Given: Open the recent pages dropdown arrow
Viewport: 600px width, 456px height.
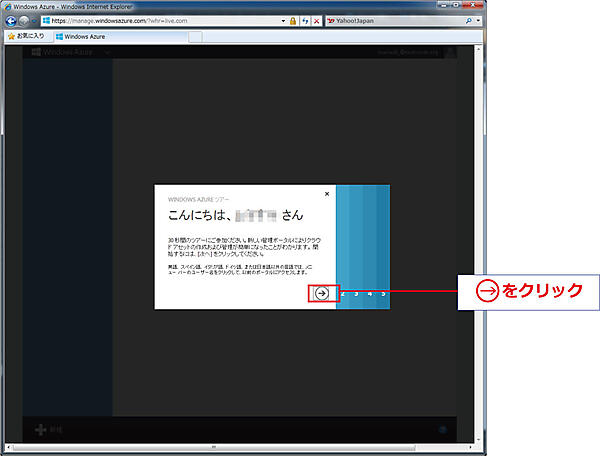Looking at the screenshot, I should [x=34, y=21].
